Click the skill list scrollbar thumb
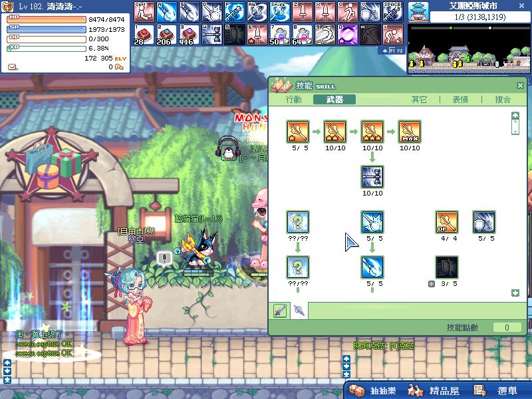 click(515, 126)
